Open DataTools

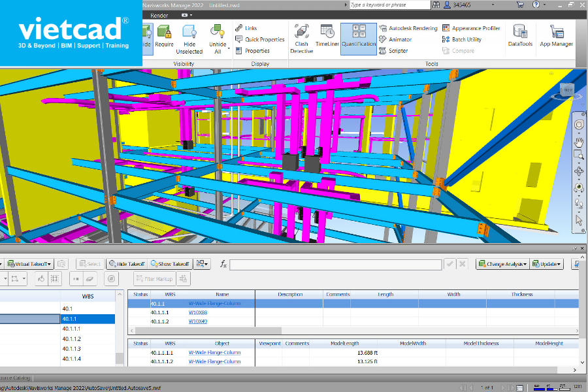(x=520, y=36)
